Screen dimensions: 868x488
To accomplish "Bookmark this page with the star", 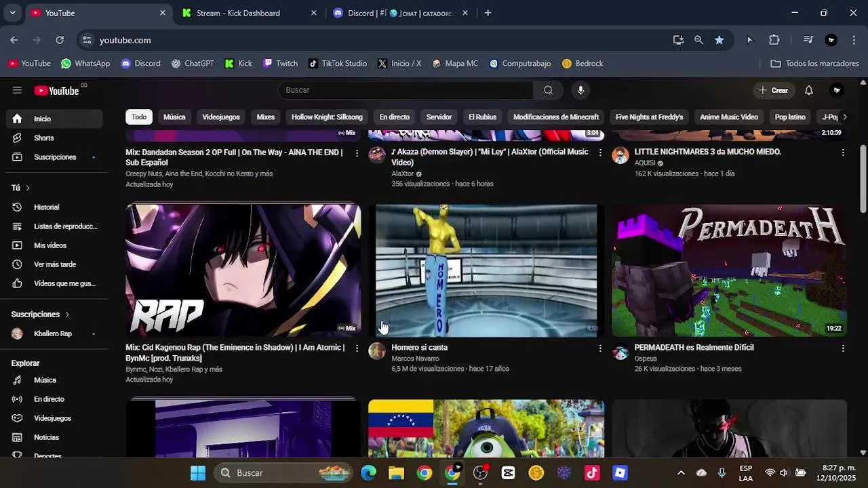I will (x=719, y=40).
